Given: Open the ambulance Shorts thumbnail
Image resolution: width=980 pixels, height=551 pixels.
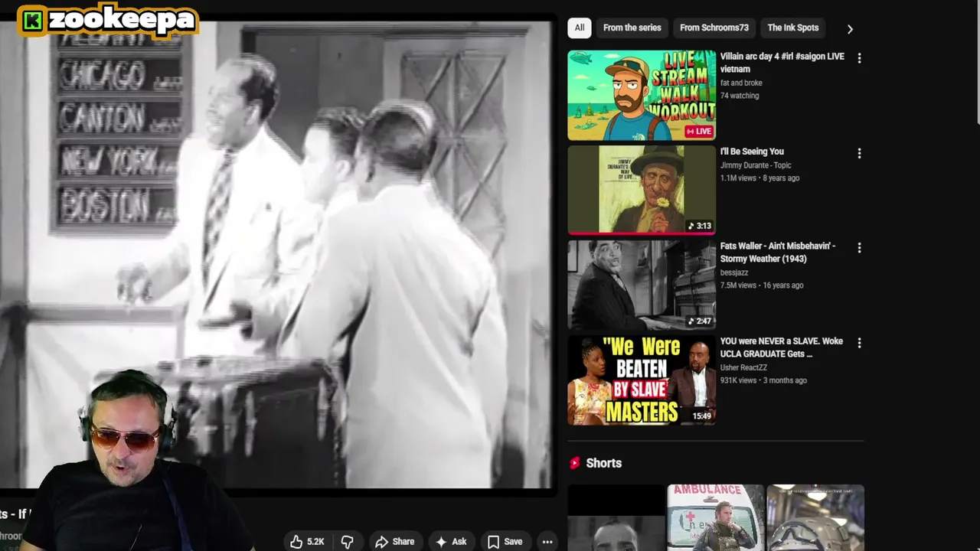Looking at the screenshot, I should point(715,518).
